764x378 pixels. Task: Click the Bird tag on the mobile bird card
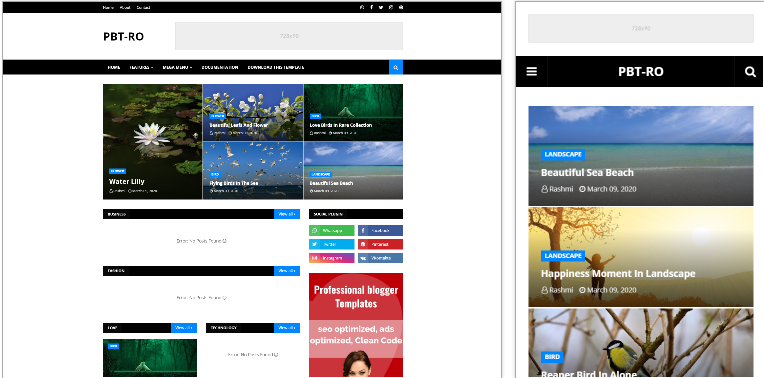point(552,357)
